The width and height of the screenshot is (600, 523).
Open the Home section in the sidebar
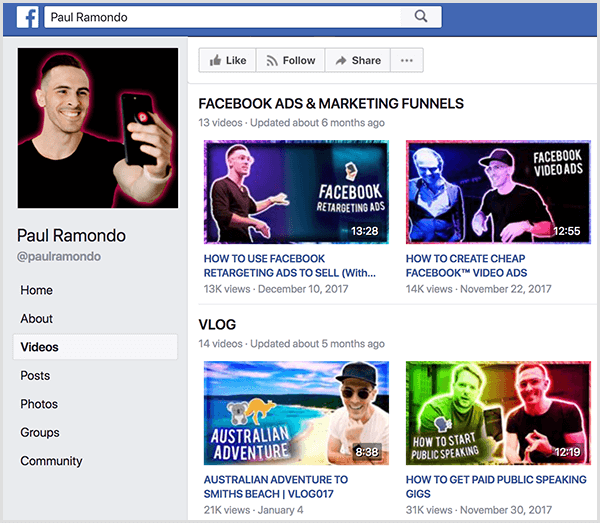point(36,290)
